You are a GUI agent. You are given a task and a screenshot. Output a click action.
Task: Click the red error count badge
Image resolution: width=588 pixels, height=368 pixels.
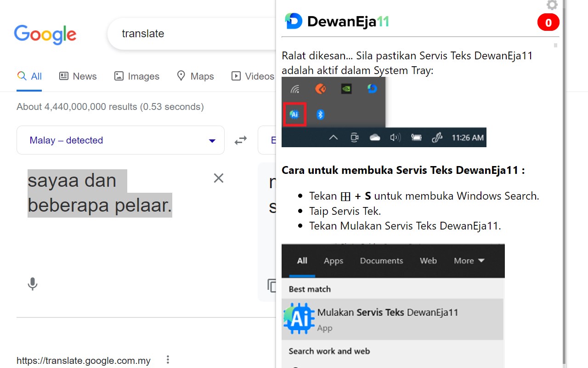[x=548, y=23]
